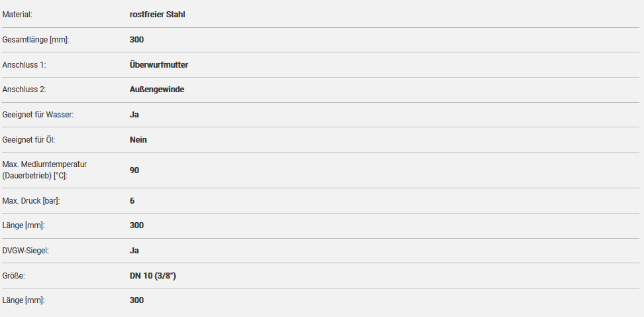Viewport: 644px width, 317px height.
Task: Select the Ja value for Wasser
Action: coord(134,115)
